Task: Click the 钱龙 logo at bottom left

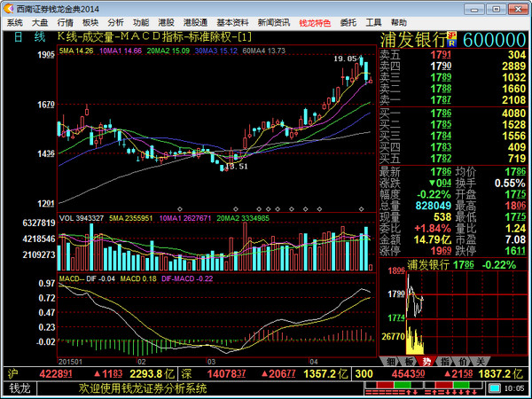Action: coord(20,387)
